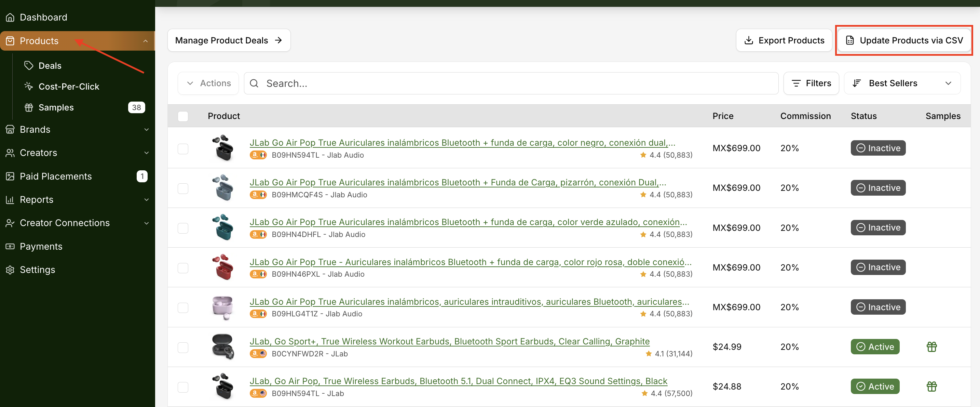Viewport: 980px width, 407px height.
Task: Click the Amazon marketplace badge for B09HN4DHFL
Action: [258, 235]
